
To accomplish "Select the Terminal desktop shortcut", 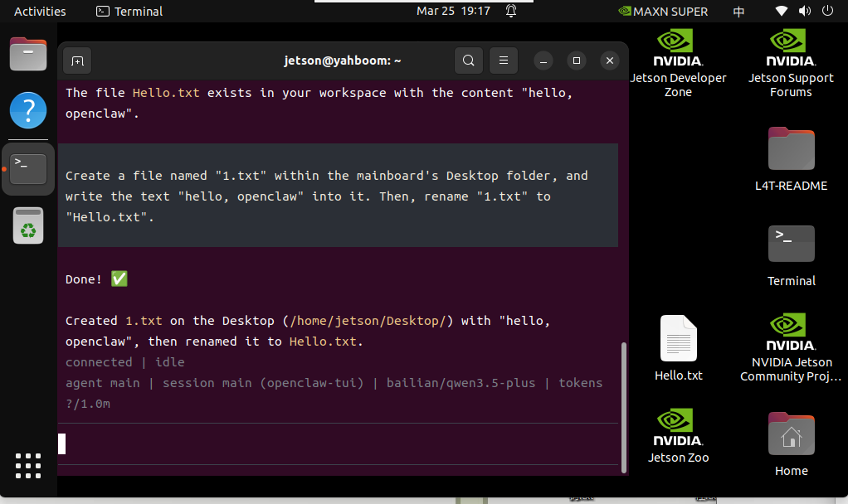I will 791,256.
